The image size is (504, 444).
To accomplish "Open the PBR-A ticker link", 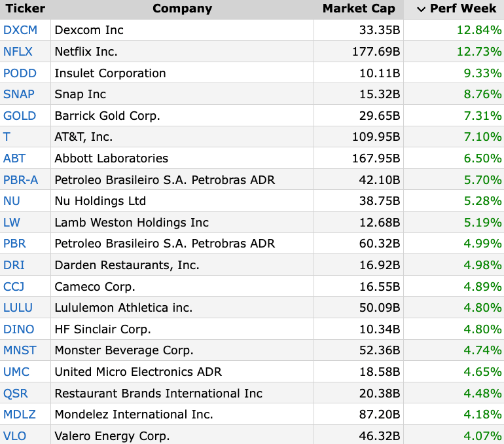I will [x=20, y=179].
